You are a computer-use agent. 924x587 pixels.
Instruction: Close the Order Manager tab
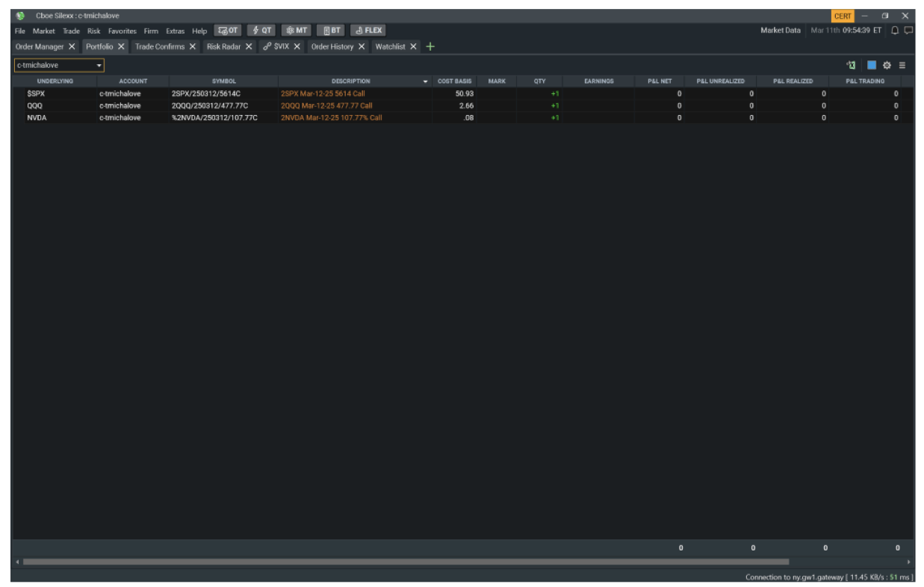pos(72,46)
